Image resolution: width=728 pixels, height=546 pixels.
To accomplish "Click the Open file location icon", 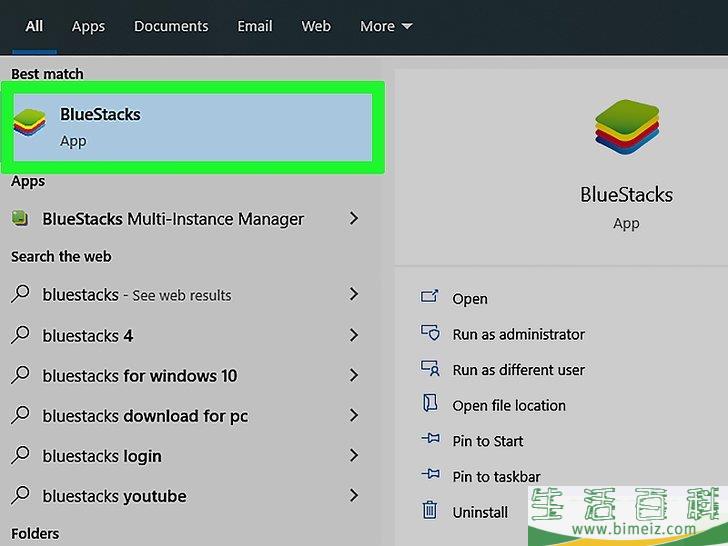I will pos(430,403).
